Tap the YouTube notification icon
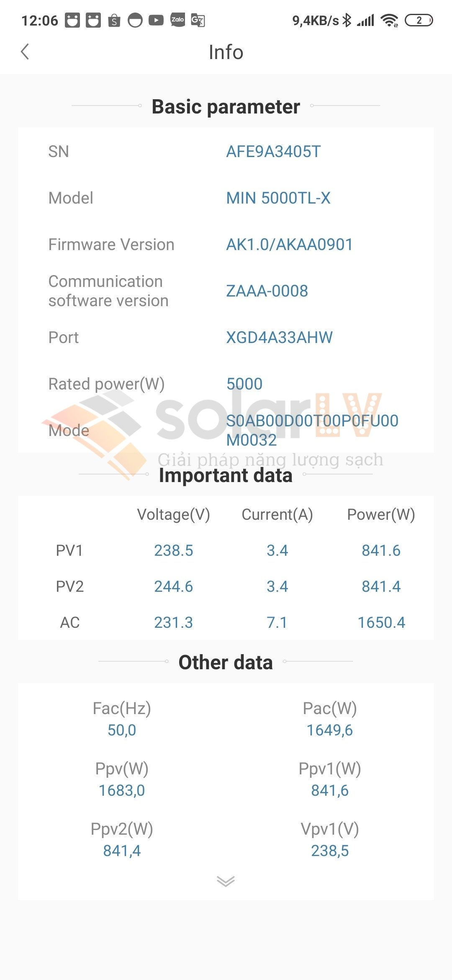452x980 pixels. click(x=156, y=20)
